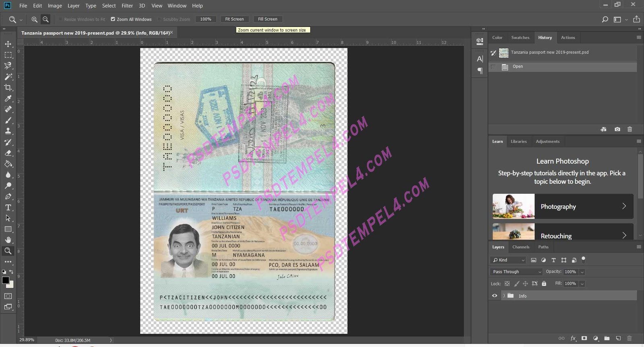Swap foreground and background colors
This screenshot has height=347, width=644.
pos(11,272)
